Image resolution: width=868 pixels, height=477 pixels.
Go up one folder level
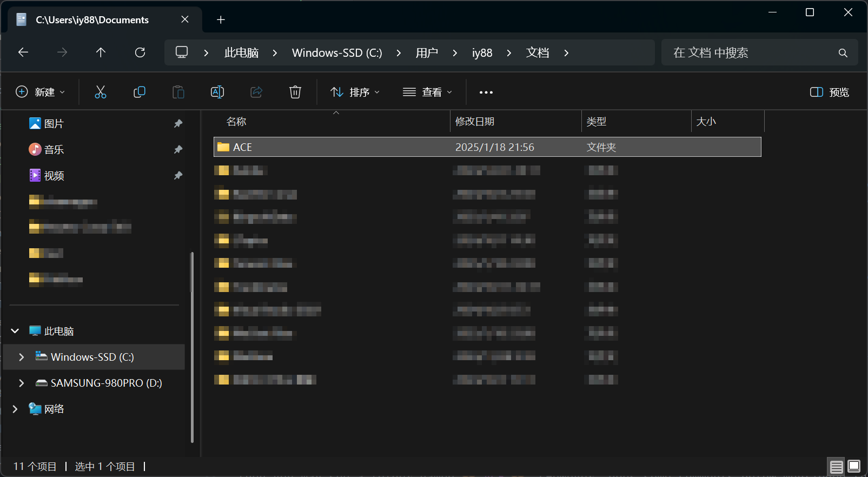(x=101, y=52)
